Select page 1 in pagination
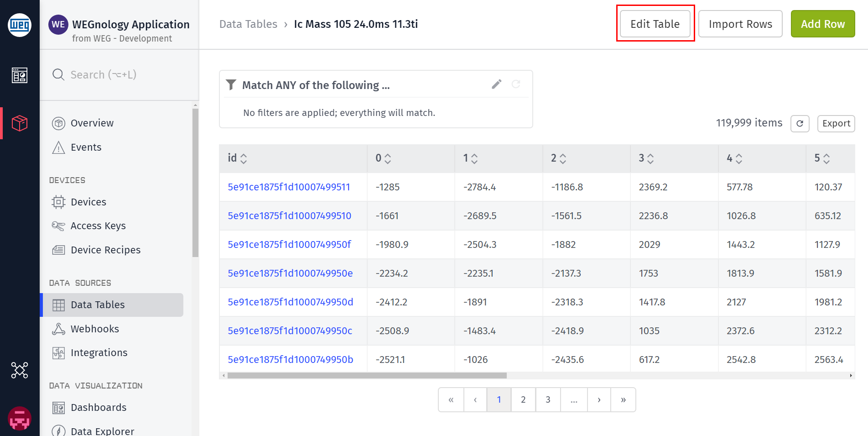868x436 pixels. (x=499, y=400)
